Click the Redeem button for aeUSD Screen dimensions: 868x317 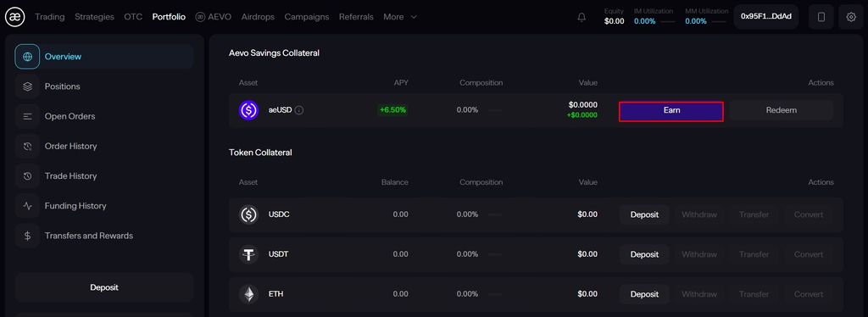click(781, 110)
